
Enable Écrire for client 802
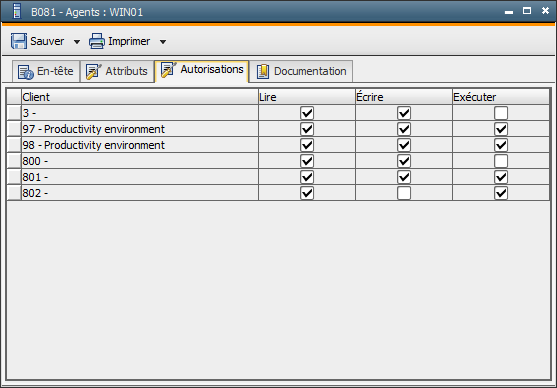tap(404, 193)
